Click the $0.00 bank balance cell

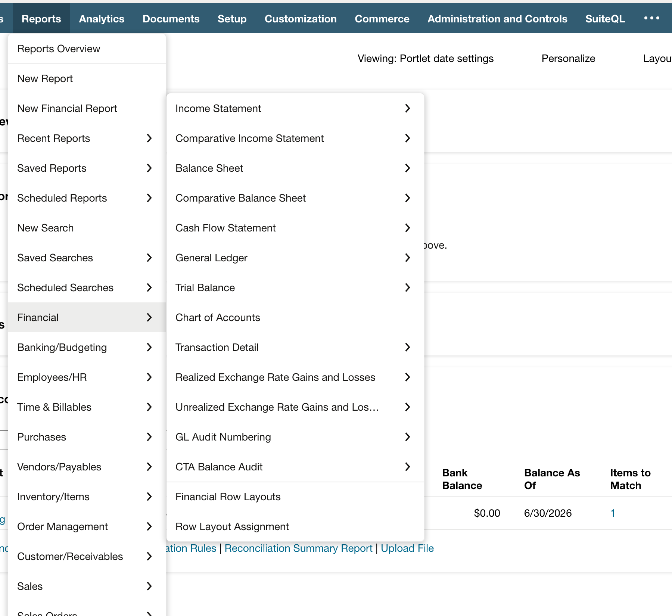pyautogui.click(x=487, y=513)
